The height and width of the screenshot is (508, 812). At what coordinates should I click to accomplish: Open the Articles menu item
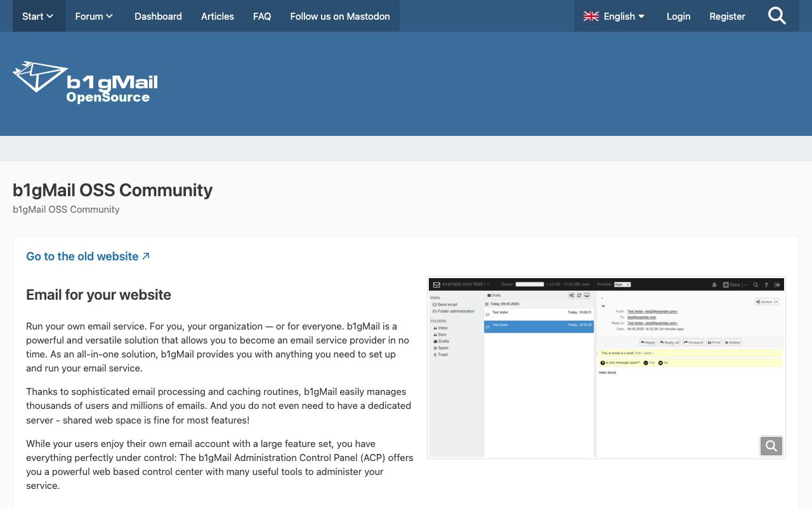pyautogui.click(x=218, y=16)
